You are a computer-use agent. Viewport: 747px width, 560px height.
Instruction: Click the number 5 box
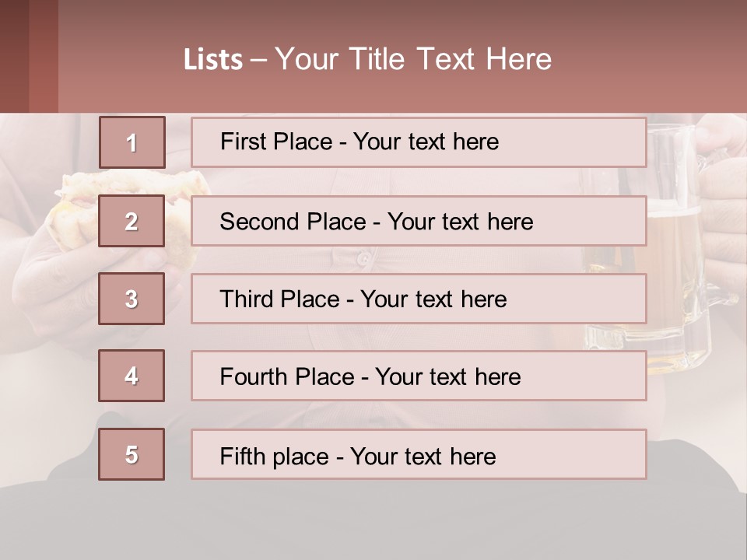point(132,454)
